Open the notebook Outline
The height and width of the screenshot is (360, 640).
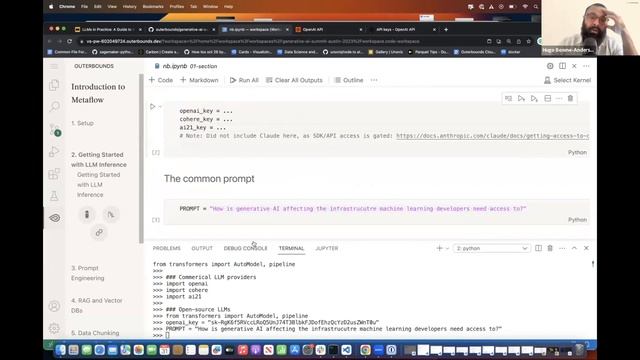tap(349, 80)
